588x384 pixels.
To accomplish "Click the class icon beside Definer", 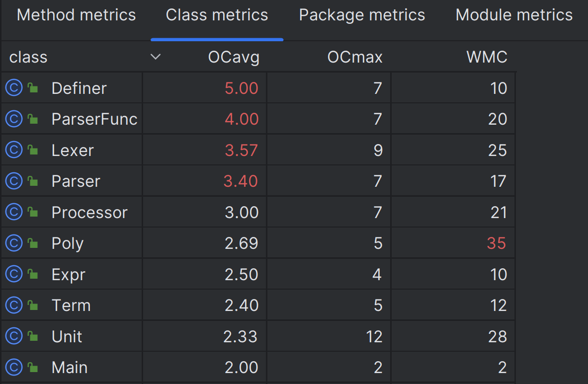I will [x=14, y=88].
